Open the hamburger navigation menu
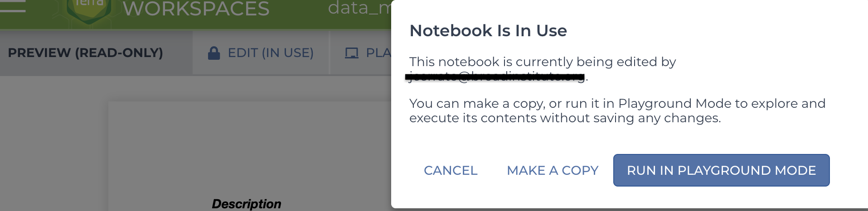 [x=13, y=5]
